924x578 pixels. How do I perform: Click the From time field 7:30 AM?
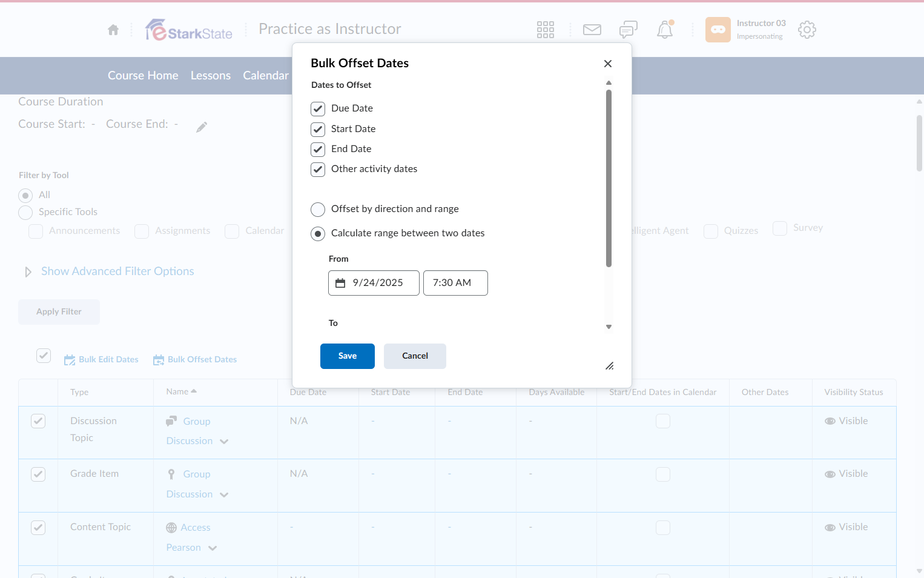pyautogui.click(x=455, y=283)
